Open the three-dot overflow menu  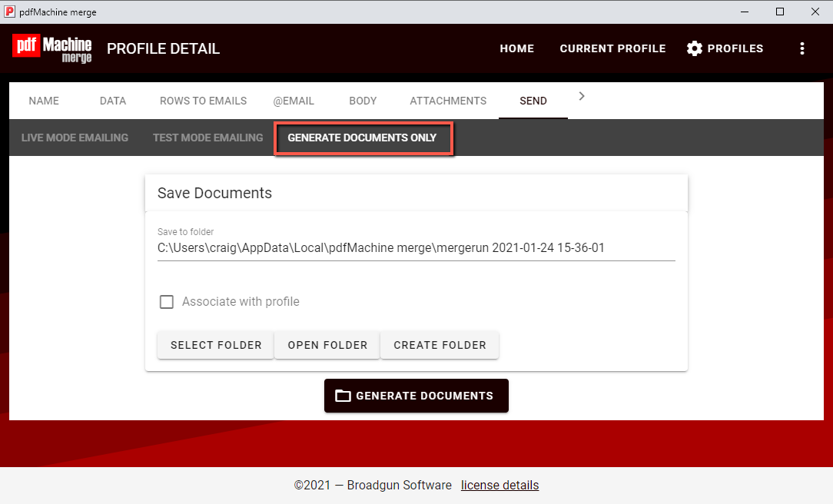(802, 48)
